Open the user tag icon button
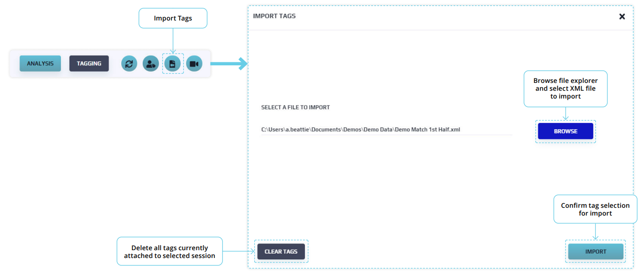 pos(151,63)
